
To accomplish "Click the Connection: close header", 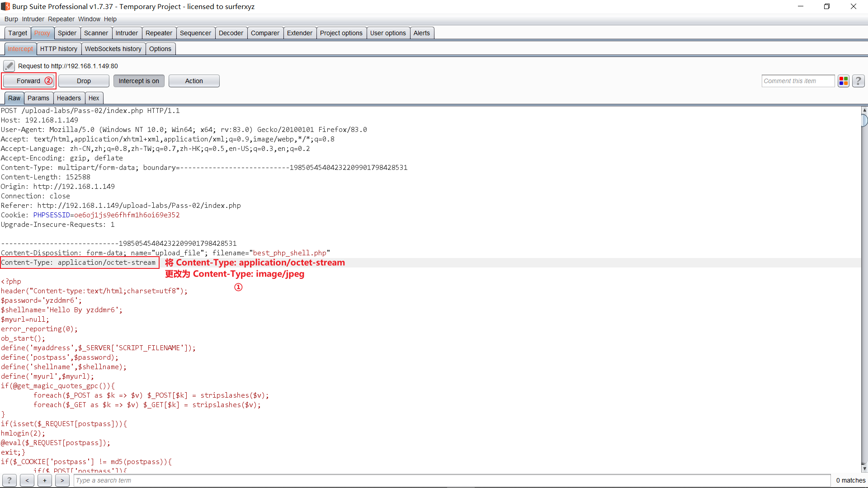I will (x=35, y=196).
